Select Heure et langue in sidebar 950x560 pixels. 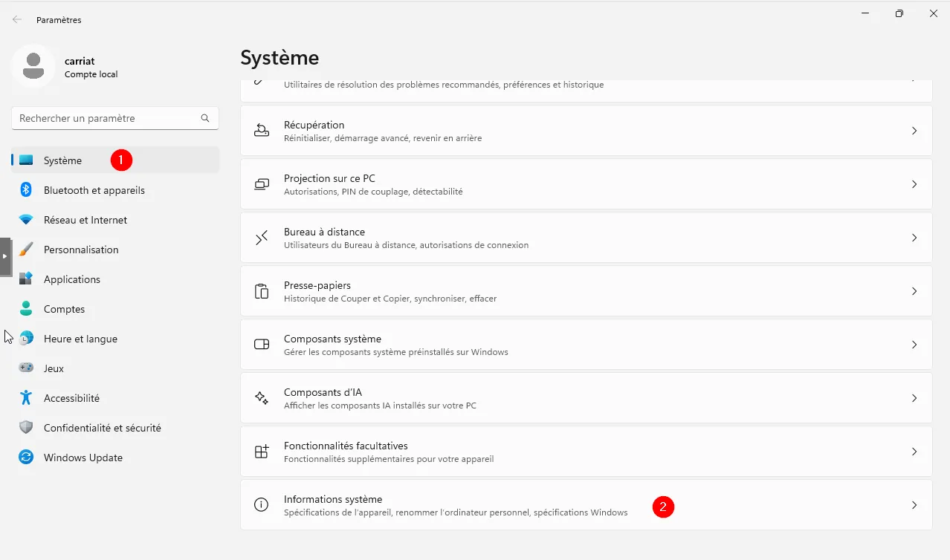click(80, 339)
